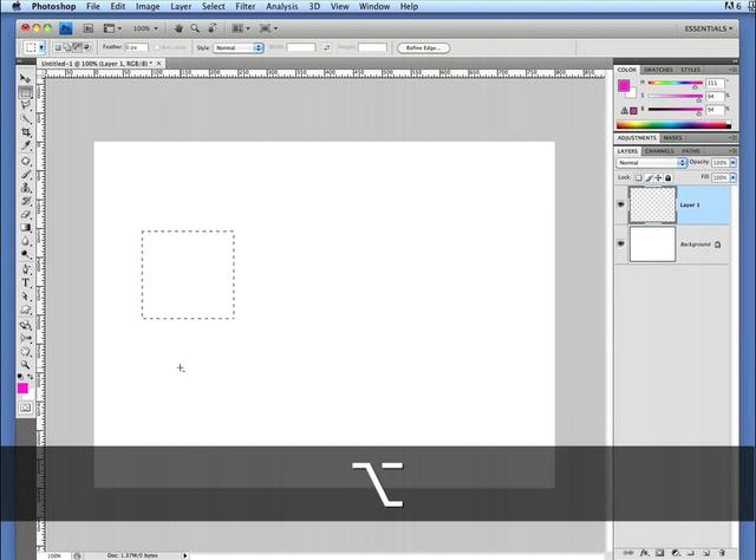The image size is (756, 560).
Task: Toggle visibility of the Background layer
Action: [x=621, y=244]
